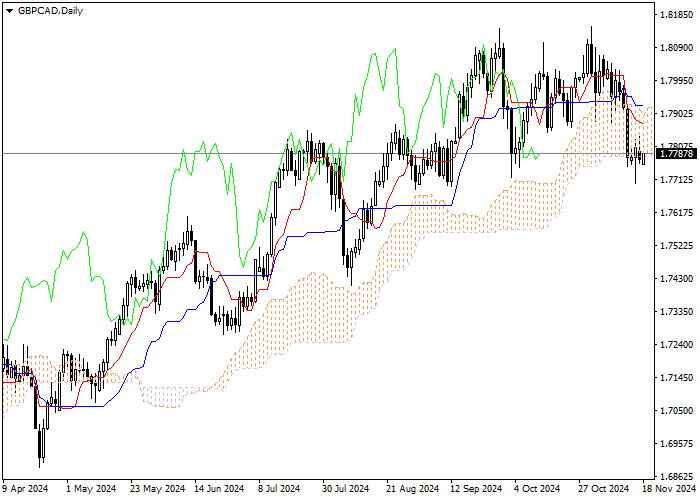Click the 1.77125 price scale label

tap(676, 179)
